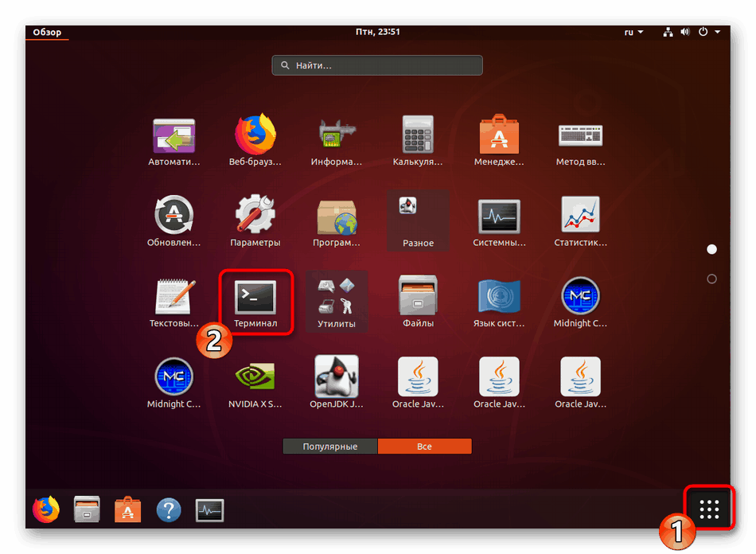Open the ru keyboard layout menu
Image resolution: width=756 pixels, height=554 pixels.
[631, 32]
